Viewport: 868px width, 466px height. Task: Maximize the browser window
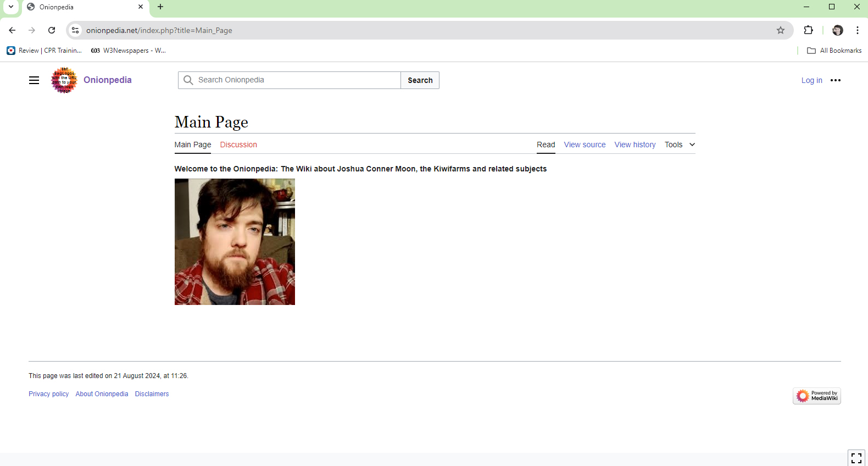tap(832, 7)
